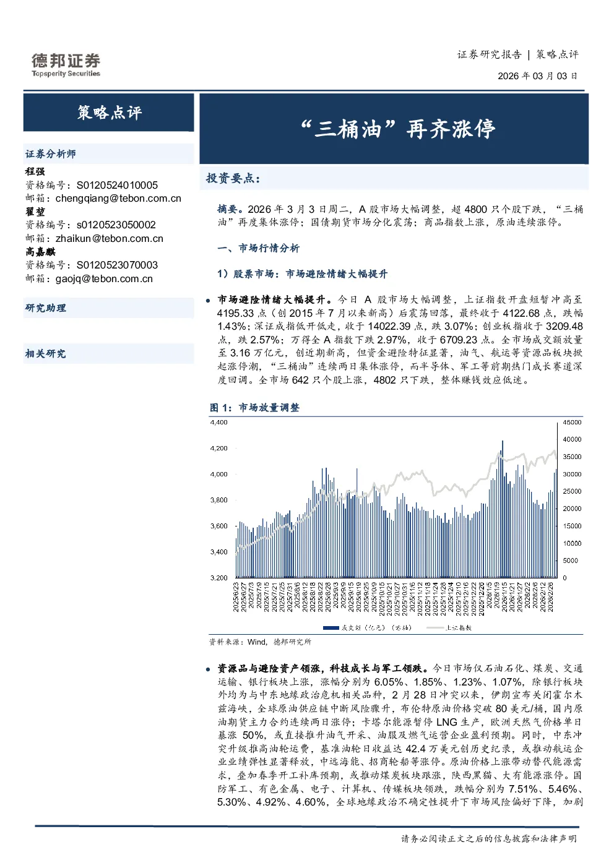Select the license number s0120523050002
Screen dimensions: 614x868
(x=116, y=225)
